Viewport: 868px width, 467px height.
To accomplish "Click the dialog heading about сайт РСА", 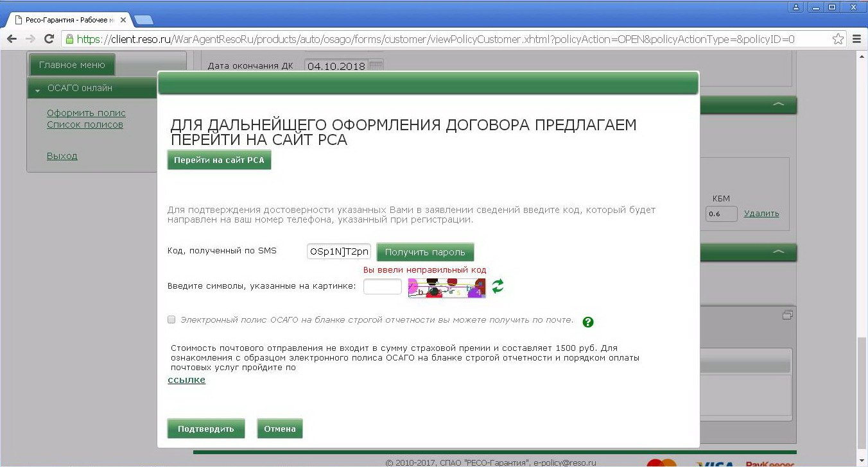I will tap(404, 132).
